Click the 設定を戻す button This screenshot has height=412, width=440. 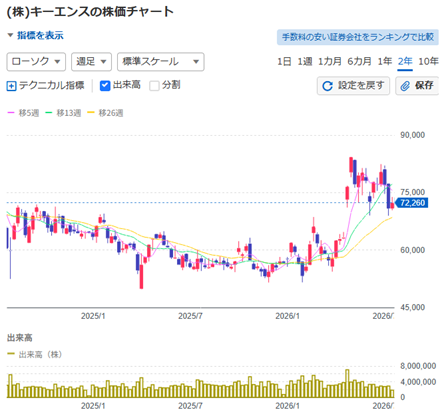(353, 86)
